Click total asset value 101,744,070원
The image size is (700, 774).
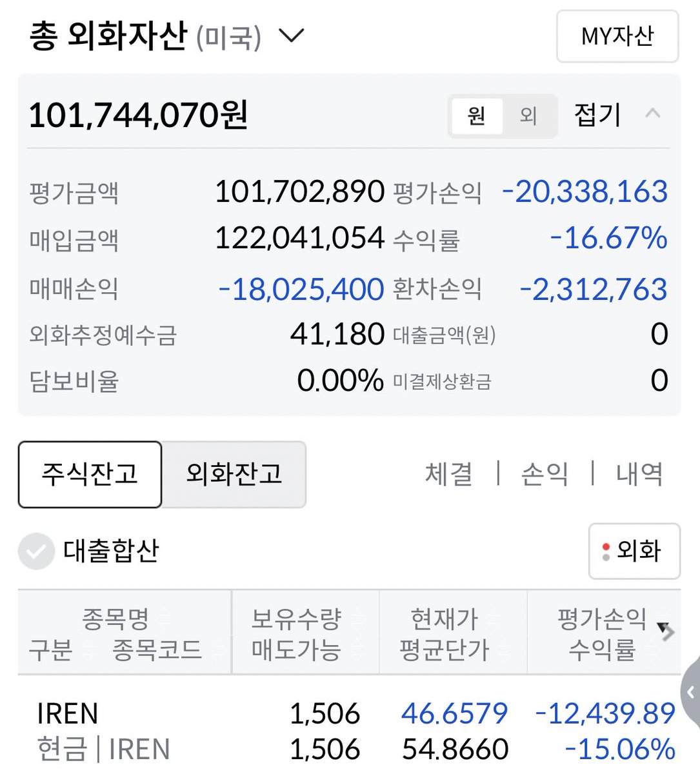click(x=139, y=115)
